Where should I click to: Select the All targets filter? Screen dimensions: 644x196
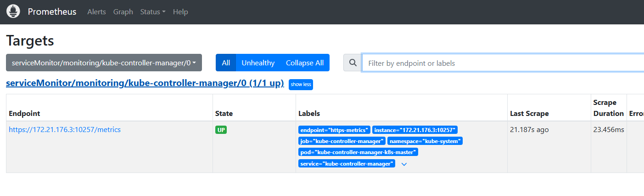(x=226, y=63)
